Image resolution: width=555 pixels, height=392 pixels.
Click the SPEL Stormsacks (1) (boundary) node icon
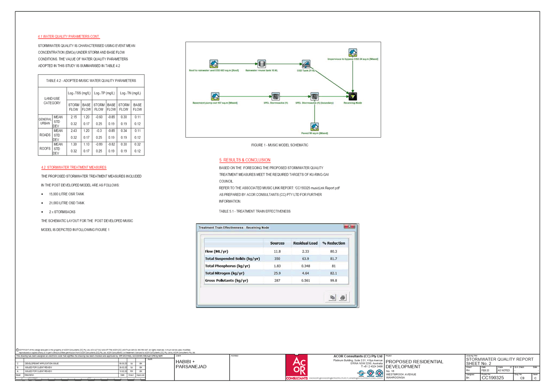(314, 96)
